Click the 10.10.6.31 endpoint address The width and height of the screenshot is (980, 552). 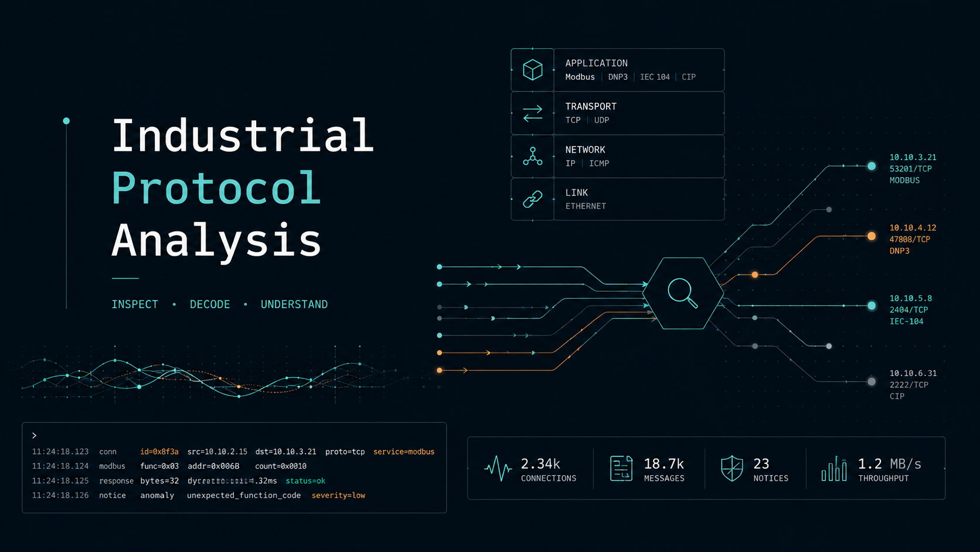(913, 373)
